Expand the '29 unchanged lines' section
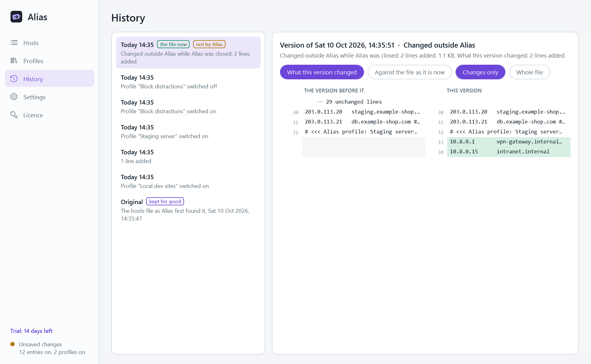The width and height of the screenshot is (591, 364). (x=350, y=102)
